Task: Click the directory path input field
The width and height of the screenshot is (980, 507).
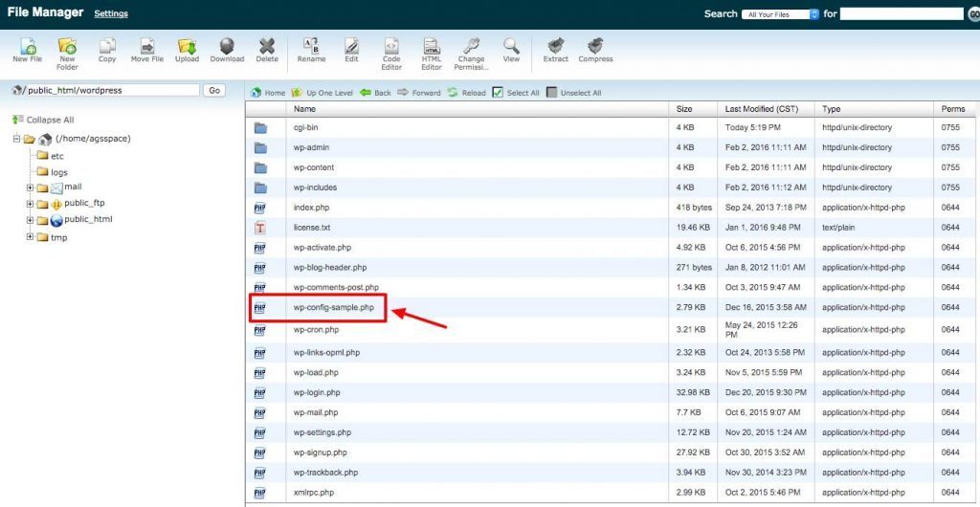Action: (x=112, y=91)
